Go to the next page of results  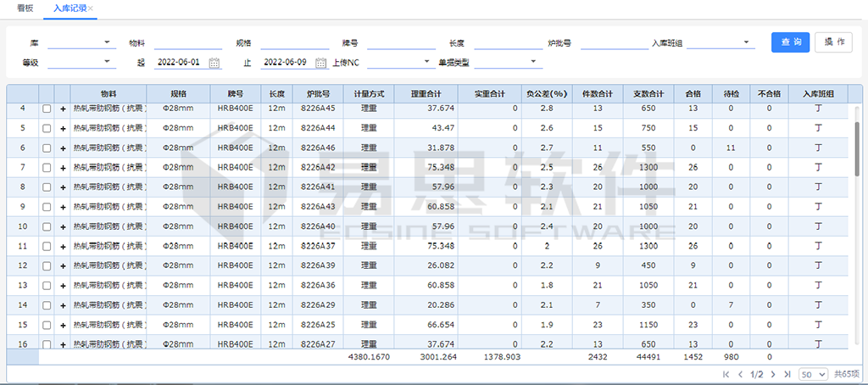pos(771,374)
